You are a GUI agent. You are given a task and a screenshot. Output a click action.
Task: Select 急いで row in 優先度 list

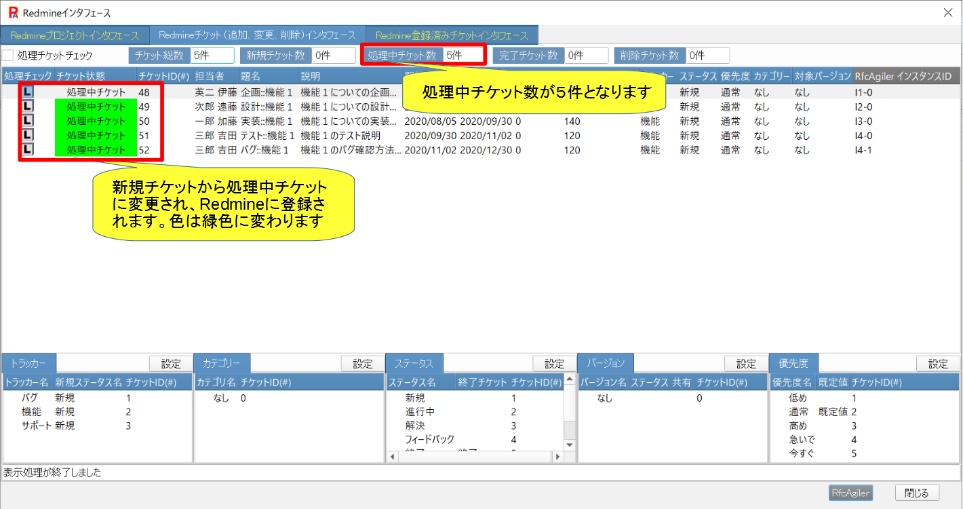pyautogui.click(x=864, y=440)
